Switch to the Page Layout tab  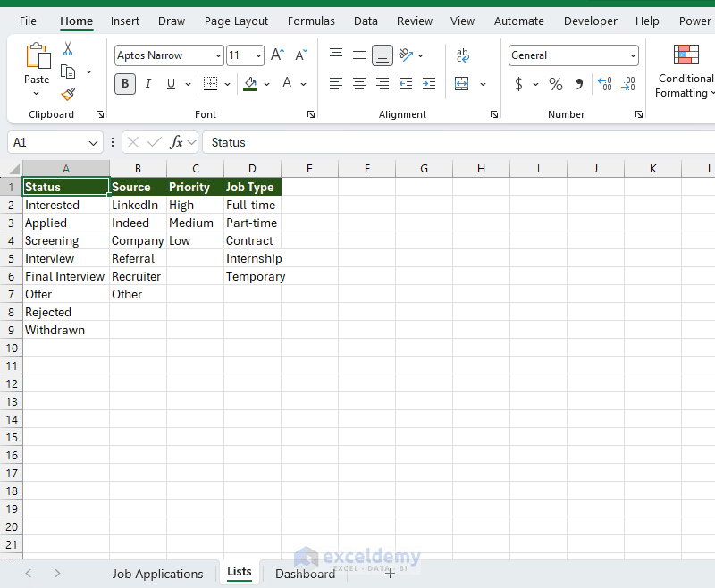tap(236, 21)
